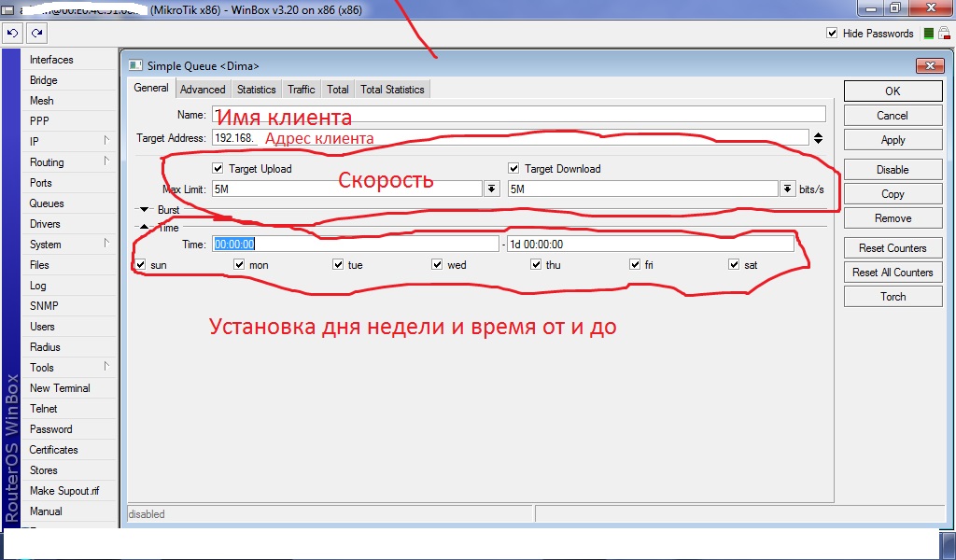Viewport: 956px width, 560px height.
Task: Expand the Routing submenu
Action: pyautogui.click(x=106, y=161)
